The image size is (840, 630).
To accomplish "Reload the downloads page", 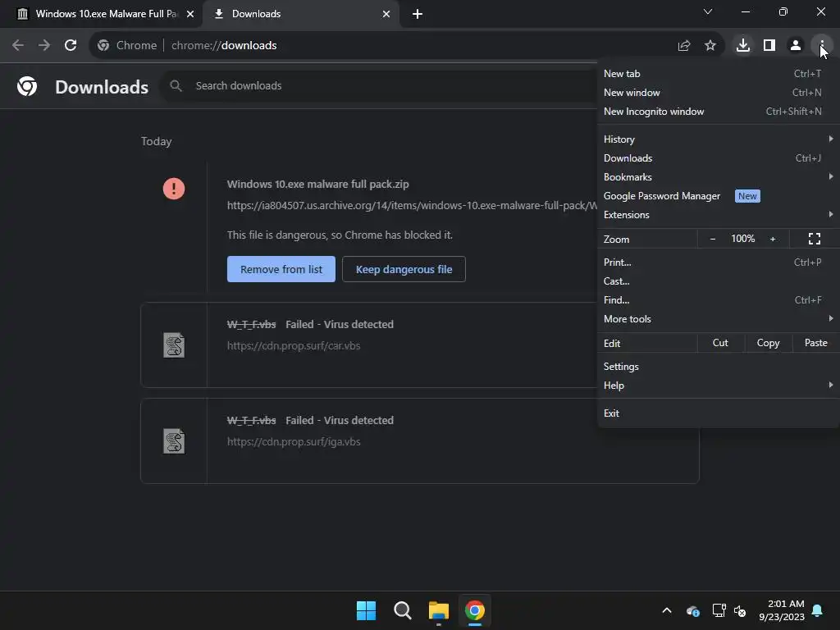I will [71, 46].
